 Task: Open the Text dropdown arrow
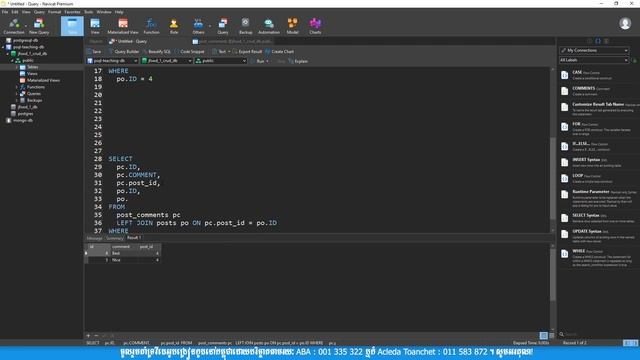click(229, 52)
